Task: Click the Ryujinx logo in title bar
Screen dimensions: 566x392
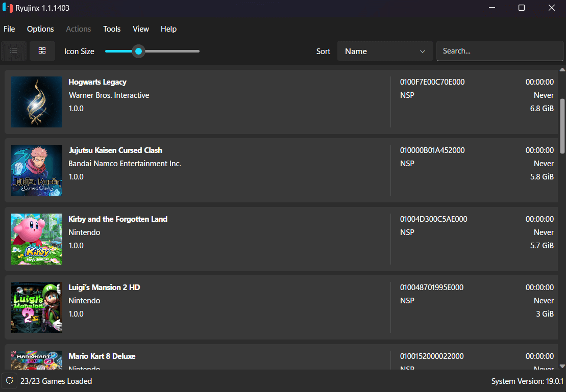Action: (7, 8)
